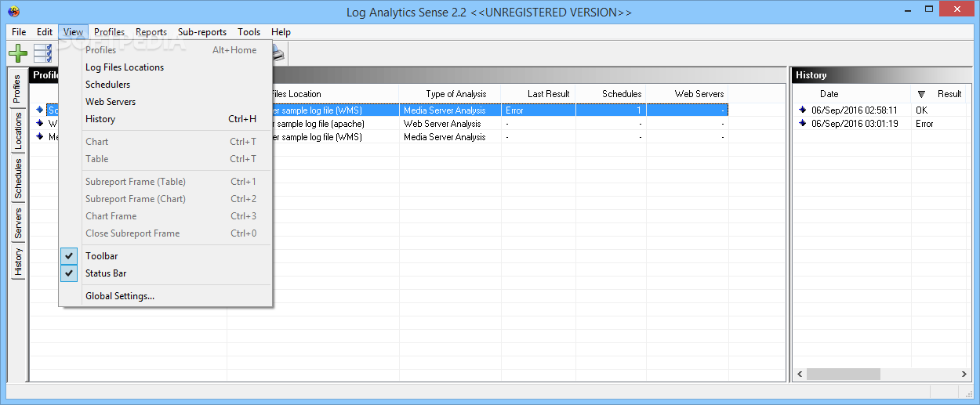The height and width of the screenshot is (405, 980).
Task: Click the Log Analytics Sense app icon in title bar
Action: pos(13,12)
